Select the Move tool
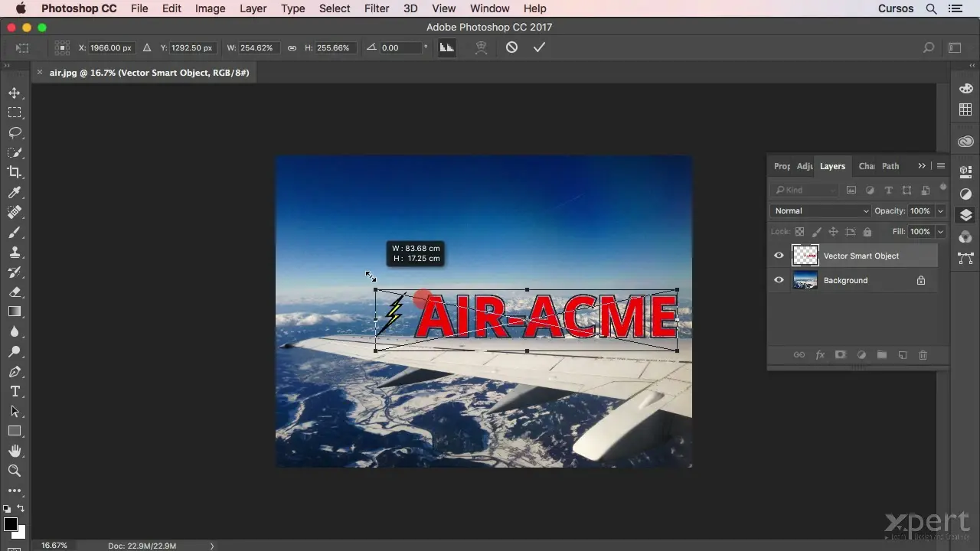The width and height of the screenshot is (980, 551). (15, 93)
